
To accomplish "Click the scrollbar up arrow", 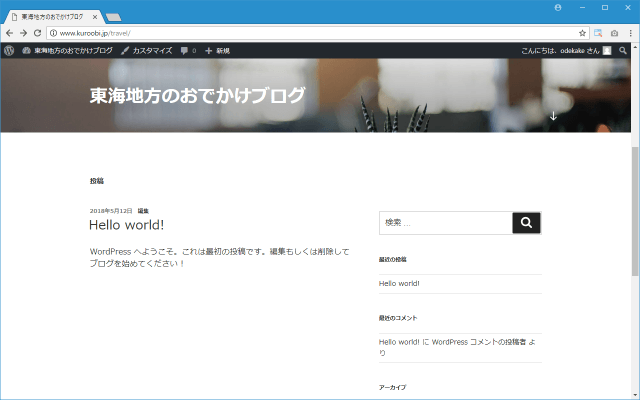I will [x=635, y=46].
